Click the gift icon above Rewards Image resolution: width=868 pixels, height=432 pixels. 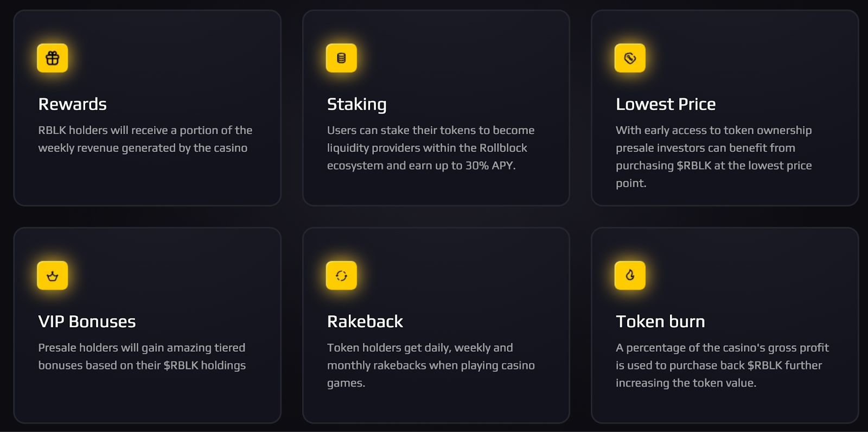[x=53, y=58]
